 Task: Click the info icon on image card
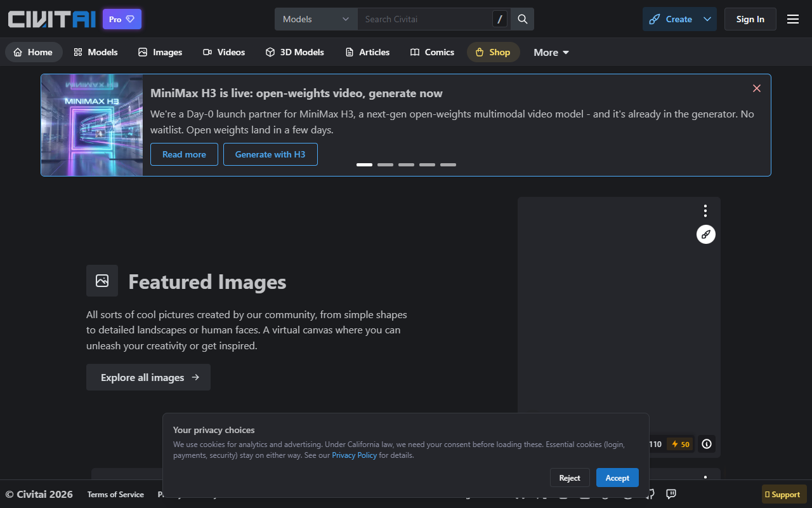point(707,444)
